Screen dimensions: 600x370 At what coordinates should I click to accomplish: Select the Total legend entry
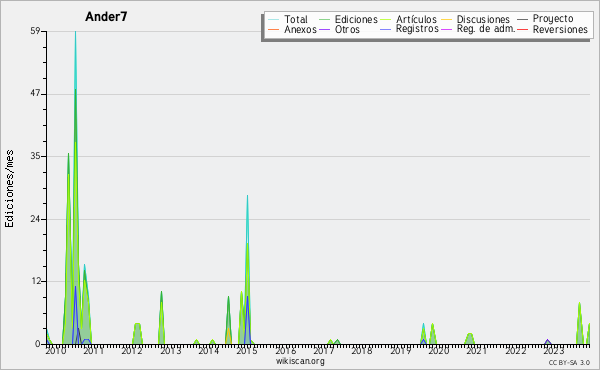pyautogui.click(x=296, y=19)
